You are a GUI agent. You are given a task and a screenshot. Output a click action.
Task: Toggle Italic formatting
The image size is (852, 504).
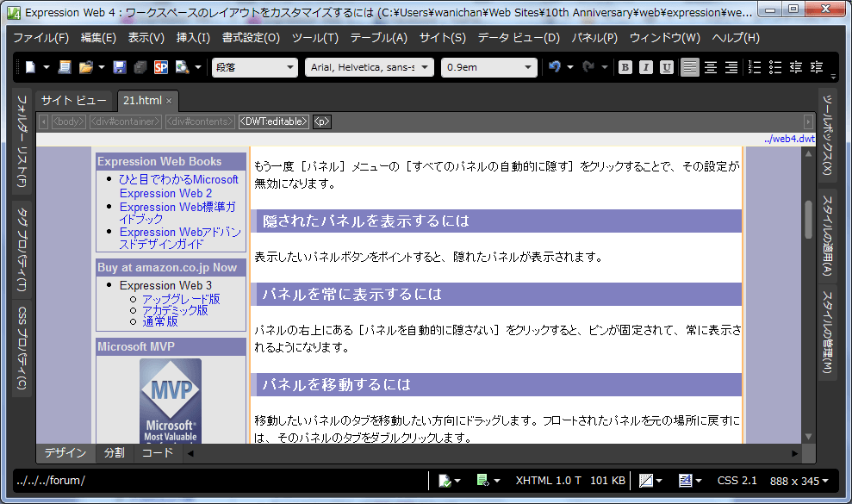[x=645, y=67]
